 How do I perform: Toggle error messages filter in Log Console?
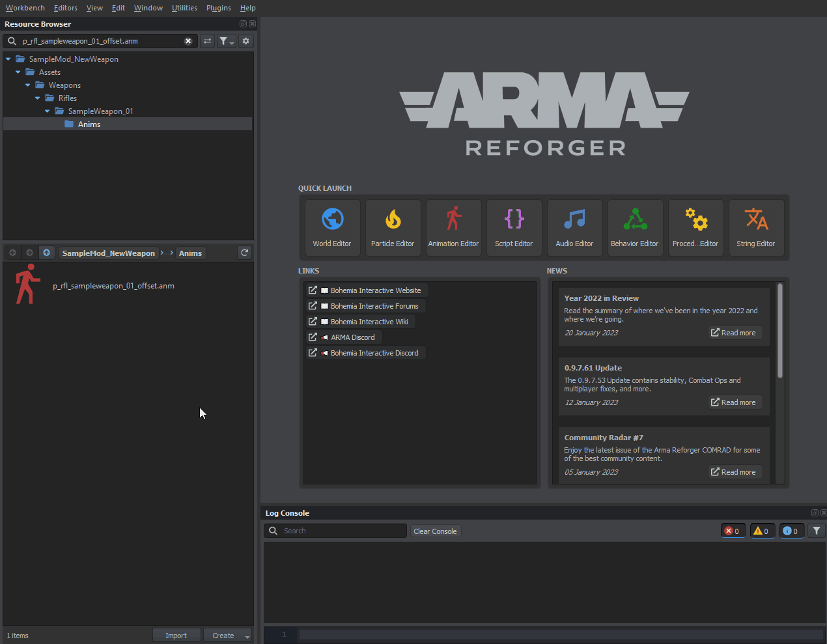(x=733, y=531)
